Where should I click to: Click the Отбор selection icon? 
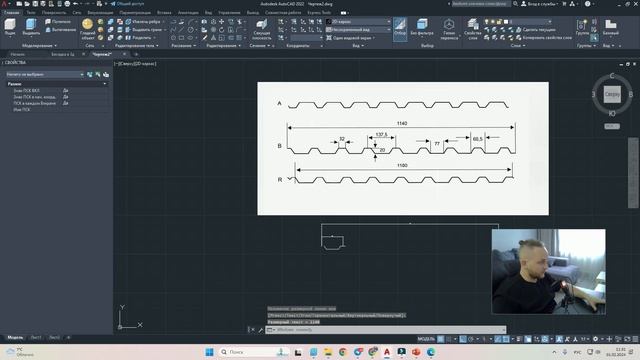click(x=400, y=29)
